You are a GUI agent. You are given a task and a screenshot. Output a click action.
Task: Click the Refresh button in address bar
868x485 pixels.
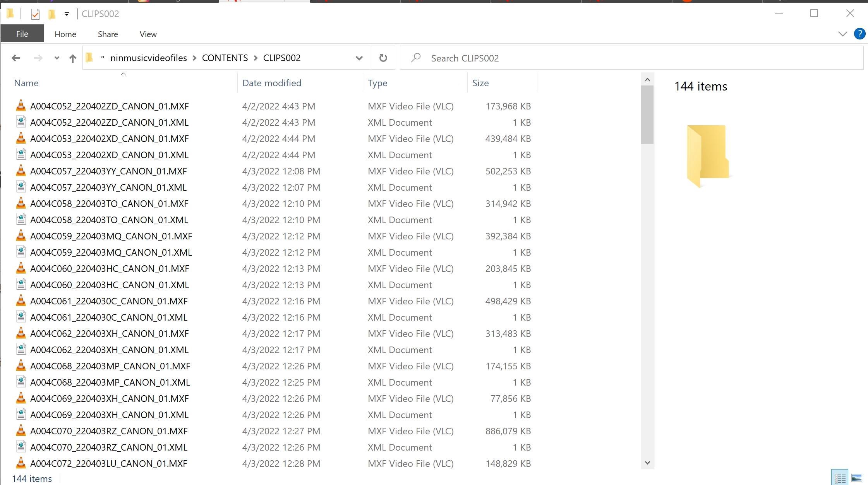pyautogui.click(x=383, y=58)
